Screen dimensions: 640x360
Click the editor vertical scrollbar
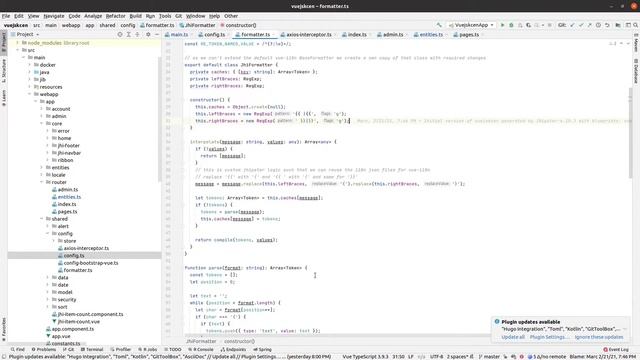click(x=631, y=133)
